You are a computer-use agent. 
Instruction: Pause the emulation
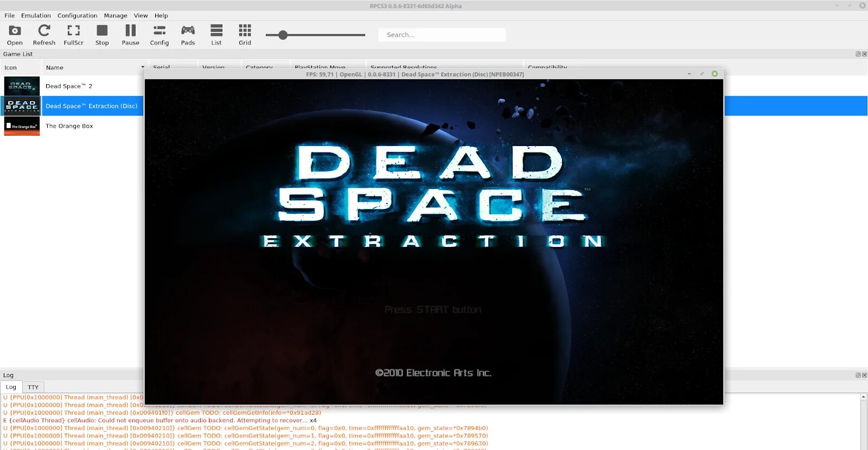click(x=130, y=35)
